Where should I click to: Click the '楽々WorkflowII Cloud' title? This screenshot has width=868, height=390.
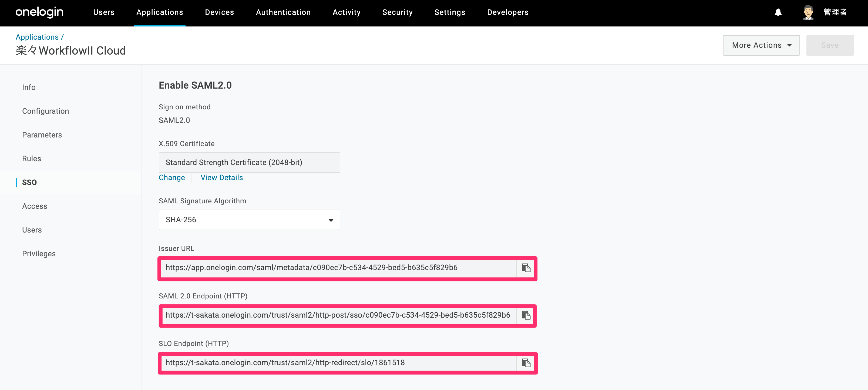coord(71,51)
